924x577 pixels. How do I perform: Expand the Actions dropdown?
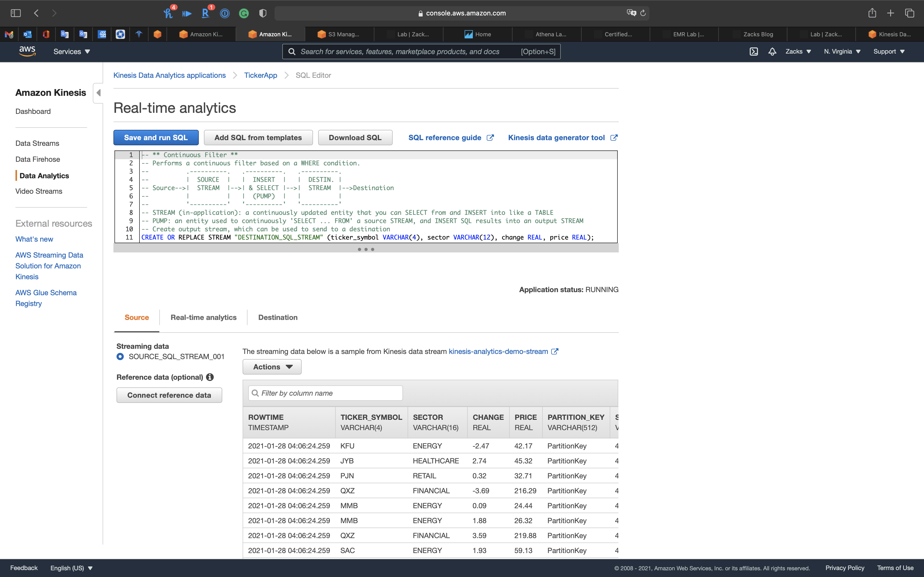tap(272, 367)
